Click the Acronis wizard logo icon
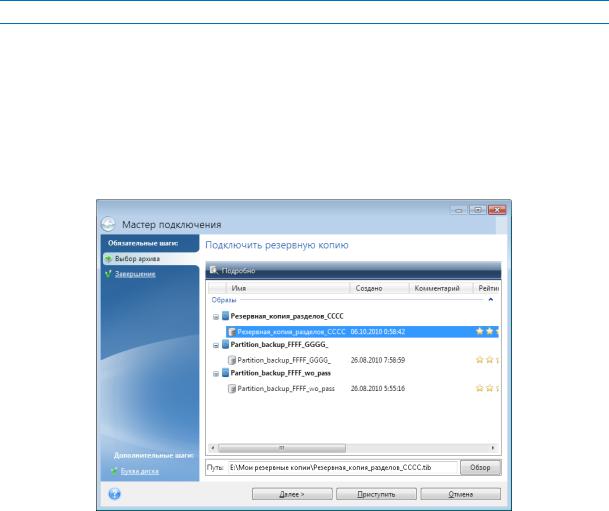 [108, 224]
